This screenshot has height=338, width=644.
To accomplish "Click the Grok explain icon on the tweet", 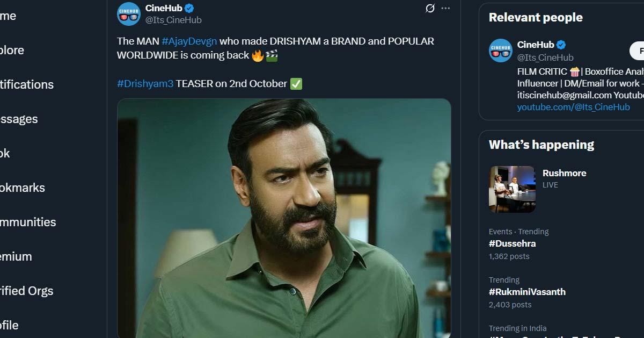I will click(x=429, y=9).
